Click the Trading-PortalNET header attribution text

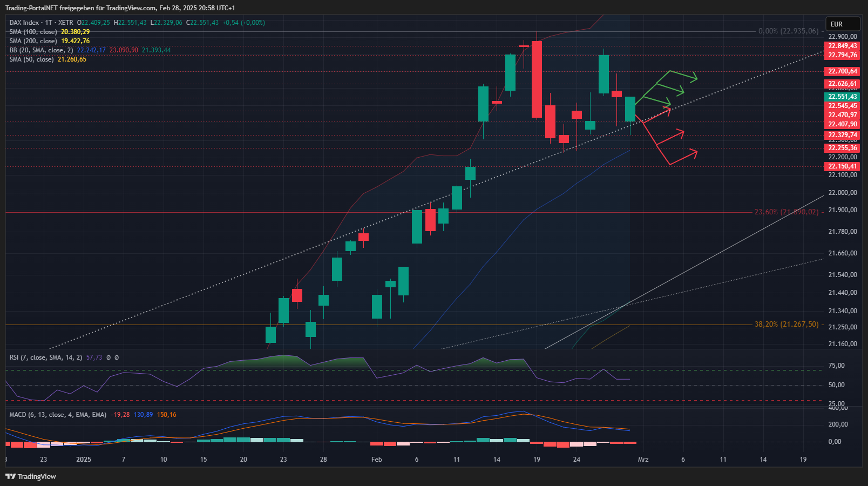coord(120,8)
